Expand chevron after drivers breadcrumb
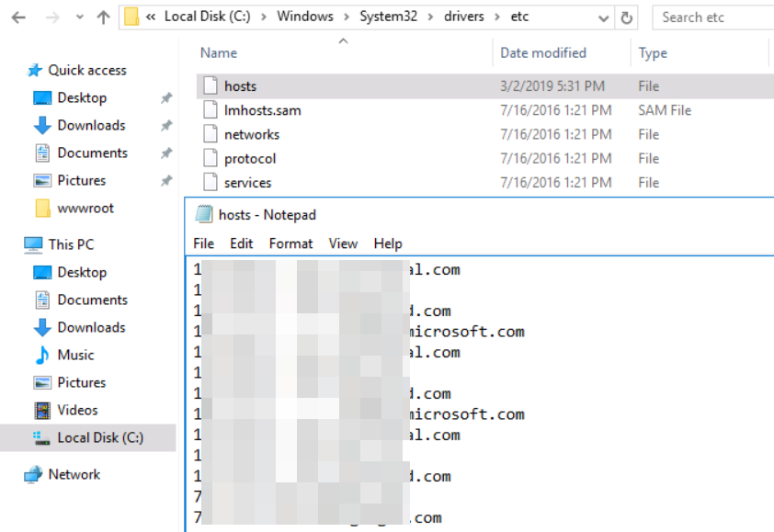The height and width of the screenshot is (532, 774). click(x=497, y=17)
